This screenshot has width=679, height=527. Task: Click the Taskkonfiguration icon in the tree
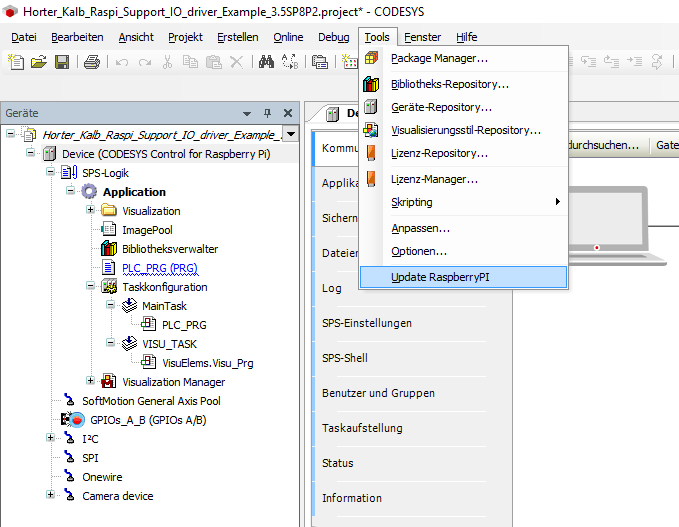tap(109, 286)
